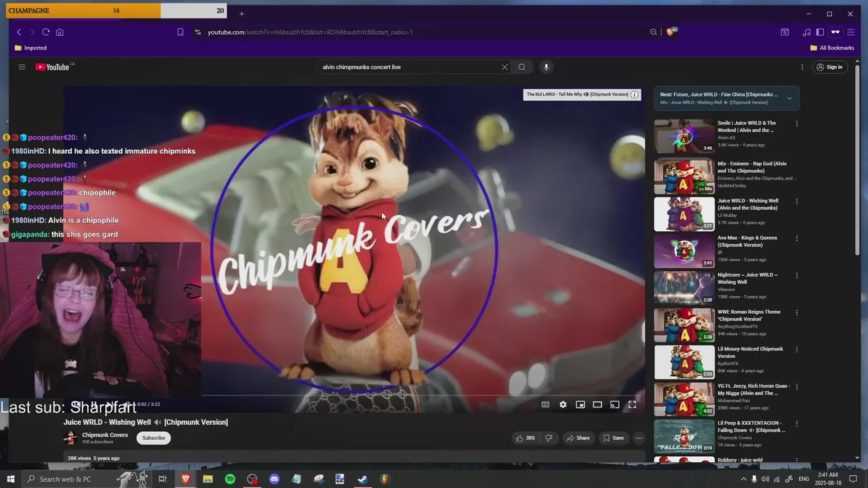Show hidden system tray icons

click(744, 479)
